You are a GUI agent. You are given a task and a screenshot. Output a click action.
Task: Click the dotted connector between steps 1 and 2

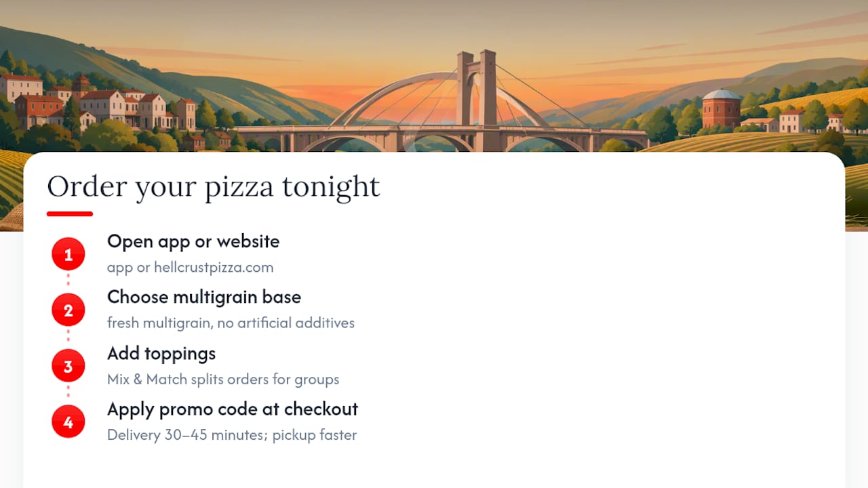coord(68,279)
